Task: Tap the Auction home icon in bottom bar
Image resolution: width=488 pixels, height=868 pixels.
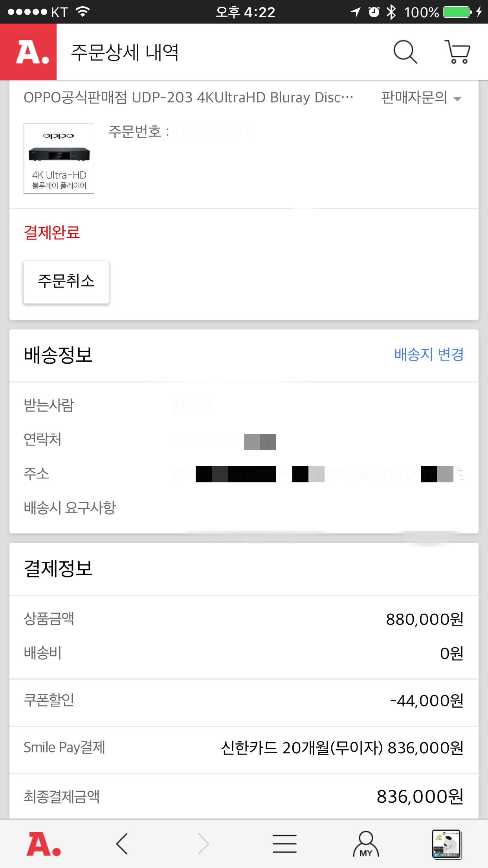Action: pyautogui.click(x=44, y=844)
